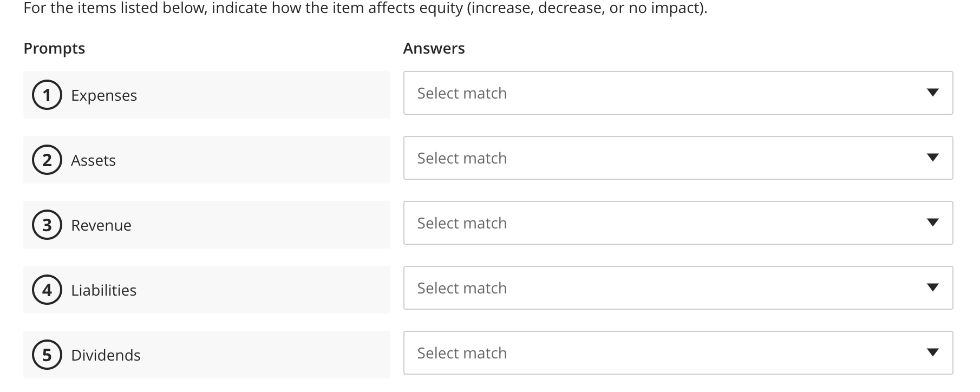
Task: Expand the Select match list for Liabilities
Action: pyautogui.click(x=678, y=288)
